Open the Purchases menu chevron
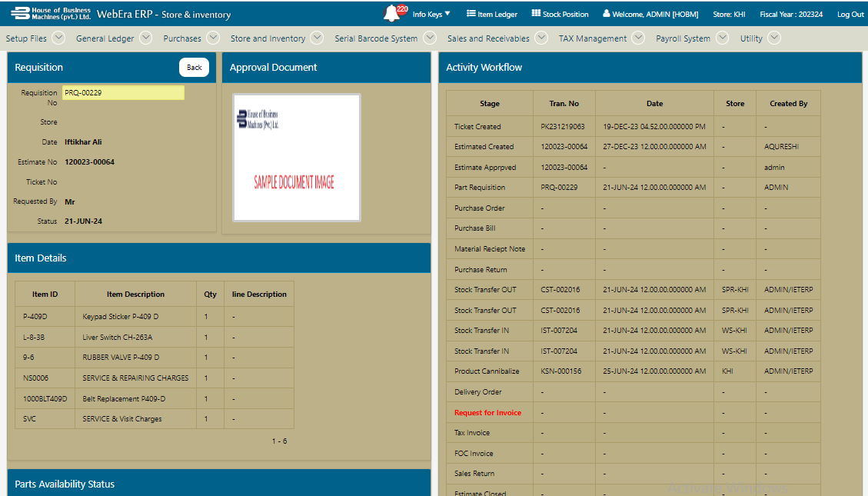Screen dimensions: 868x496 tap(213, 38)
